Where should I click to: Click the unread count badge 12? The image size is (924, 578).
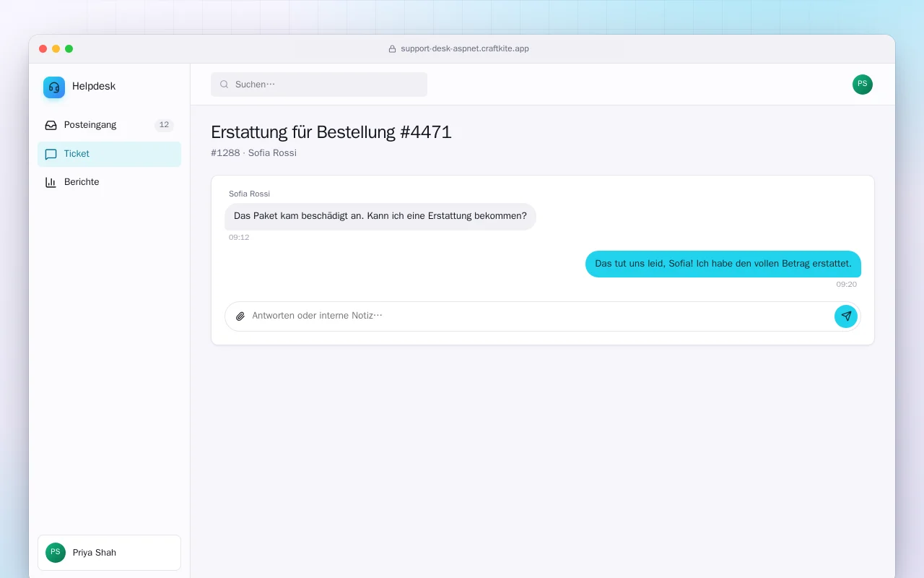click(x=164, y=125)
